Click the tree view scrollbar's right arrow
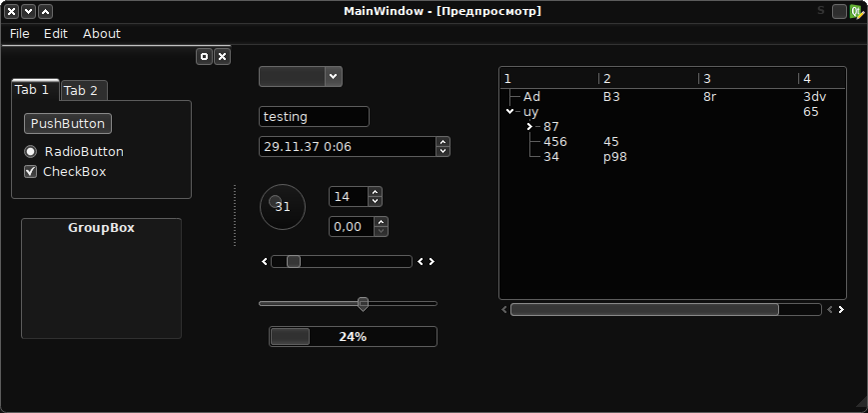This screenshot has height=413, width=868. [841, 309]
